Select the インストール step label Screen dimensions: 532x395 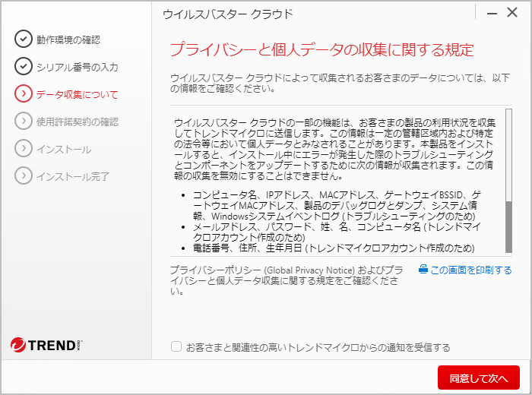point(64,149)
